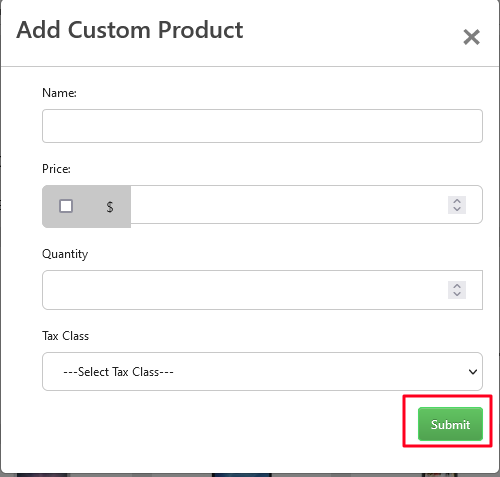Open the Select Tax Class dropdown
Viewport: 500px width, 477px height.
[262, 371]
